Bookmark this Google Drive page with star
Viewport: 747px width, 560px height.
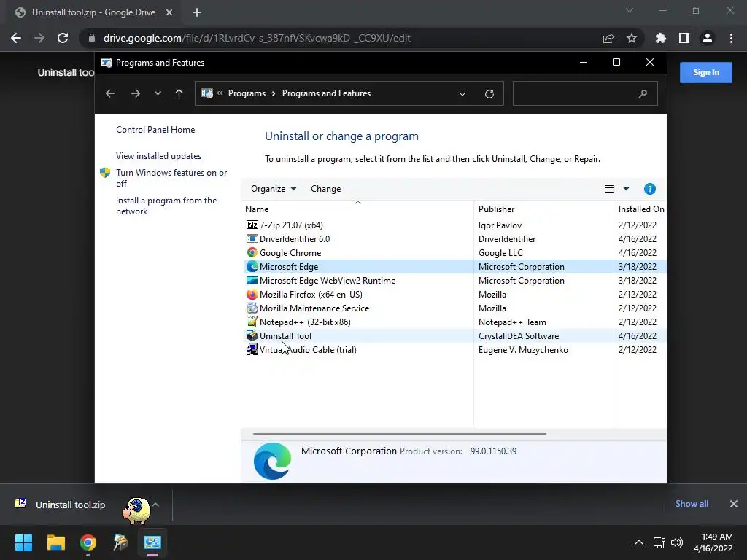632,38
